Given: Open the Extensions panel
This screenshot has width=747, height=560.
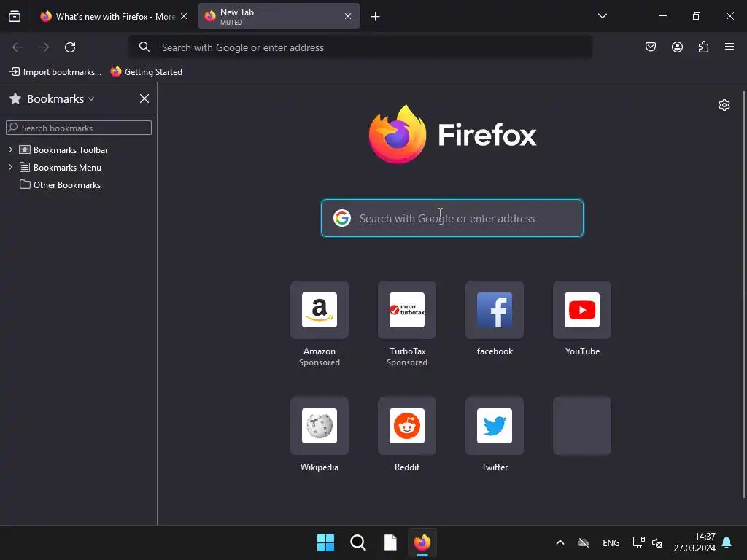Looking at the screenshot, I should coord(703,47).
